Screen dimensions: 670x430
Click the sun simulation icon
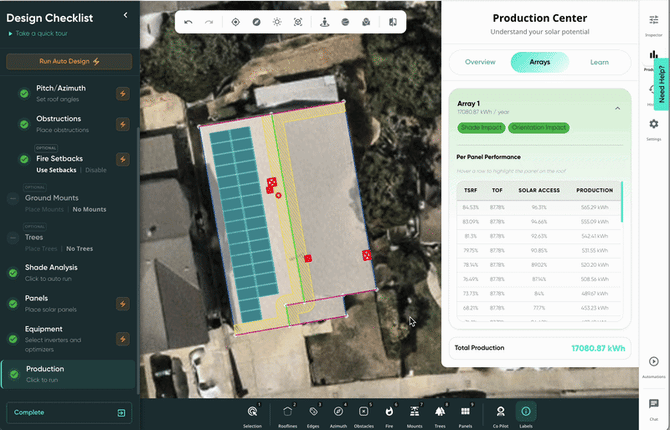(x=277, y=22)
